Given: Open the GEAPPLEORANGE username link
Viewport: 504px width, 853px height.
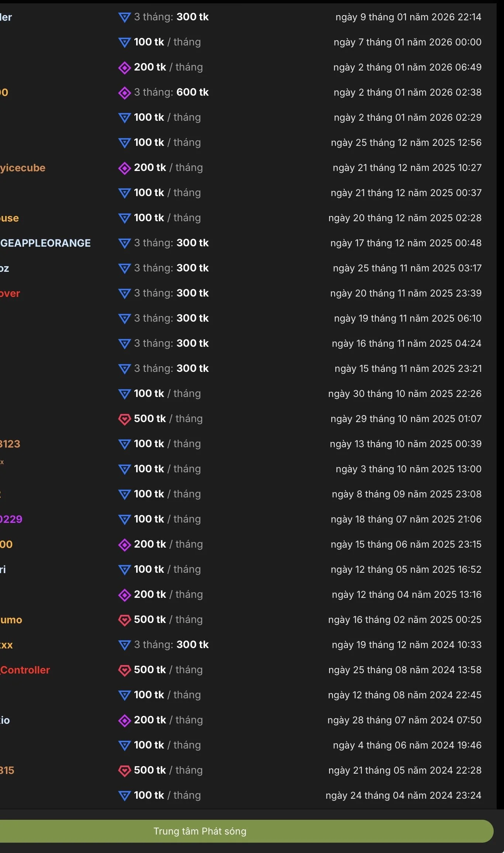Looking at the screenshot, I should click(x=45, y=243).
